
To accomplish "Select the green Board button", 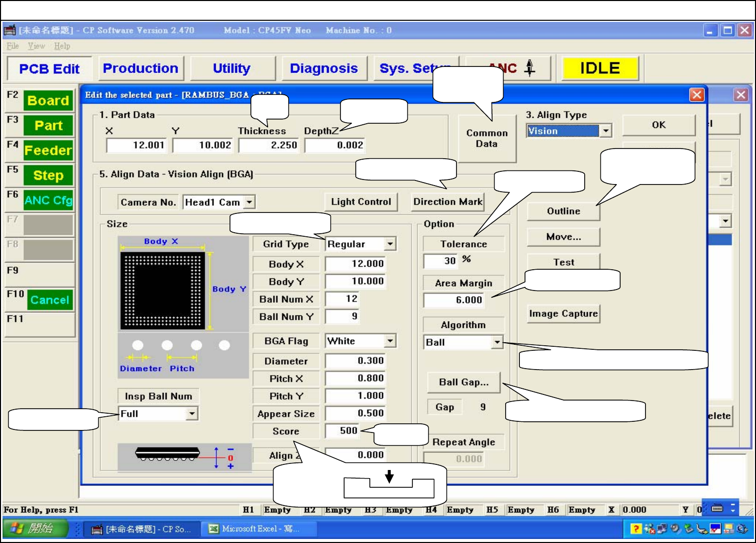I will tap(48, 100).
